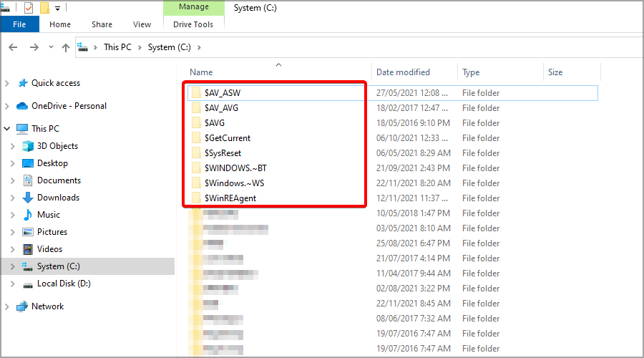The height and width of the screenshot is (358, 644).
Task: Select the $AVG folder icon
Action: [196, 123]
